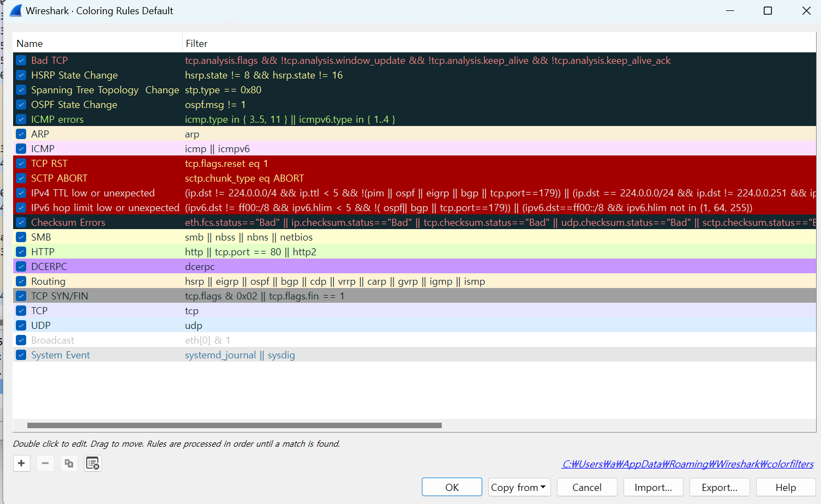This screenshot has width=821, height=504.
Task: Toggle the Broadcast rule checkbox
Action: coord(21,340)
